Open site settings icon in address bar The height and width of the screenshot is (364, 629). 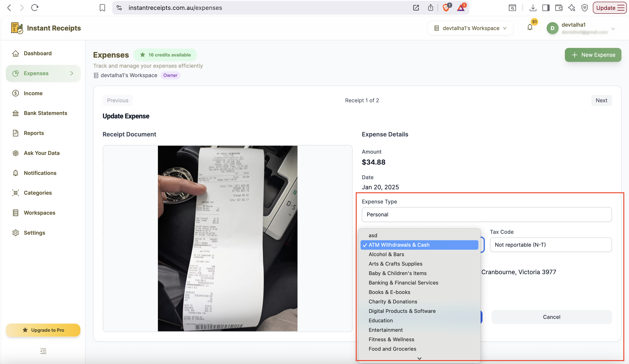coord(119,8)
